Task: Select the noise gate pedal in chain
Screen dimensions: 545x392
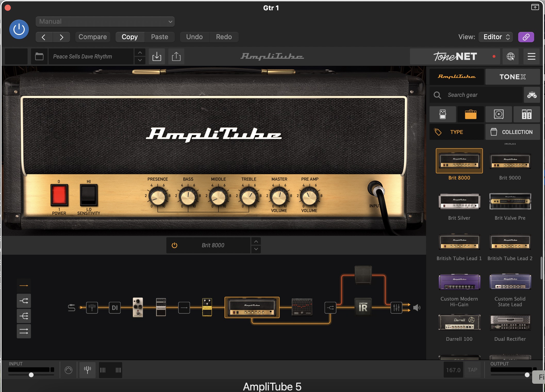Action: click(x=138, y=307)
